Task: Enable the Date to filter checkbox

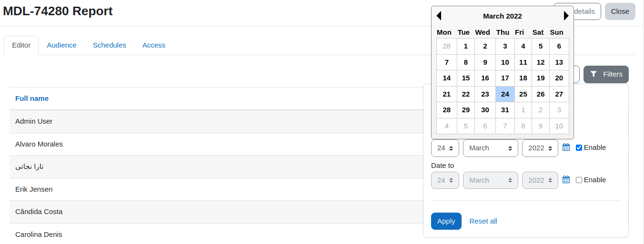Action: 579,180
